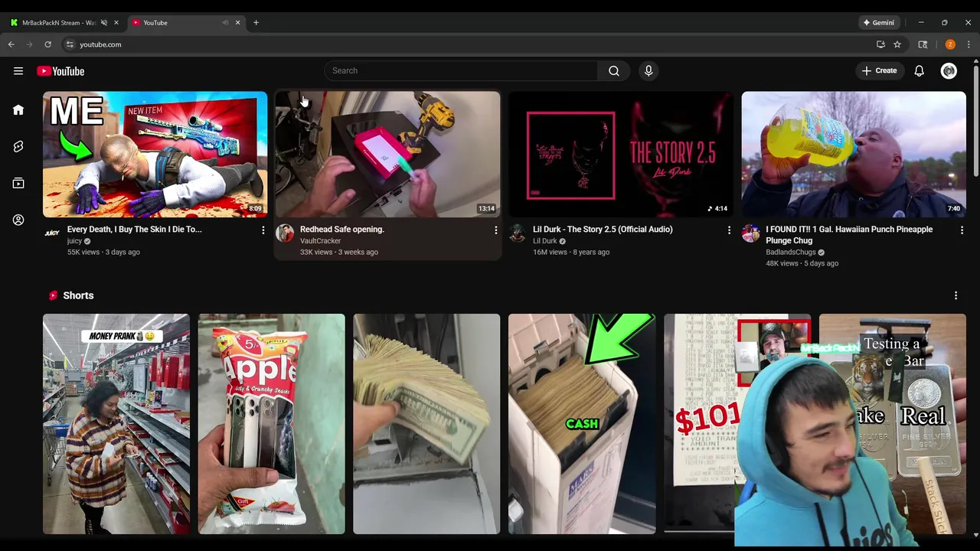
Task: Open the Money Prank short
Action: coord(116,423)
